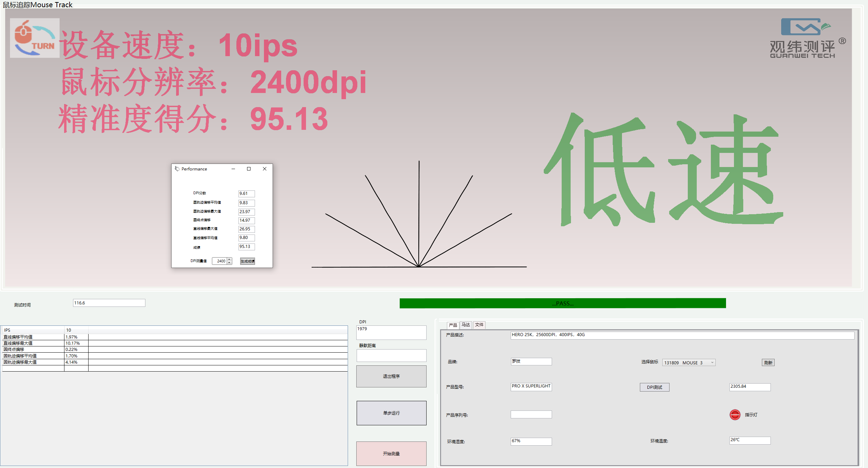Switch to the 文件 tab
The image size is (868, 468).
(479, 325)
